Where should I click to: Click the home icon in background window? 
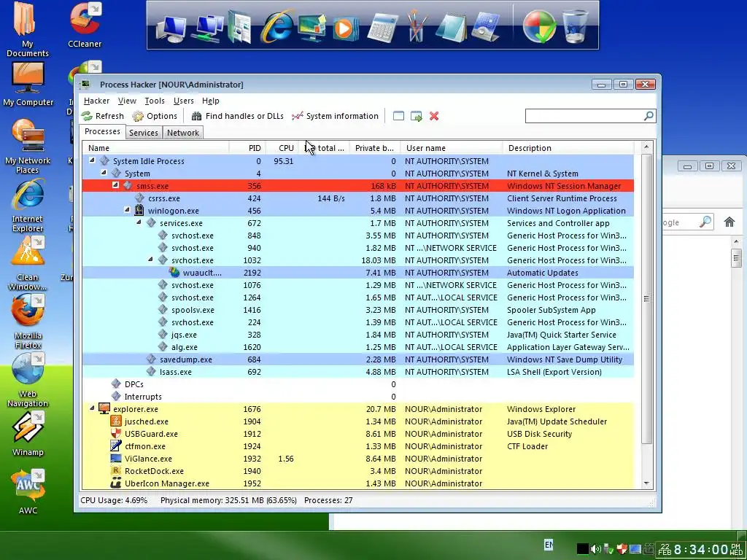(729, 222)
